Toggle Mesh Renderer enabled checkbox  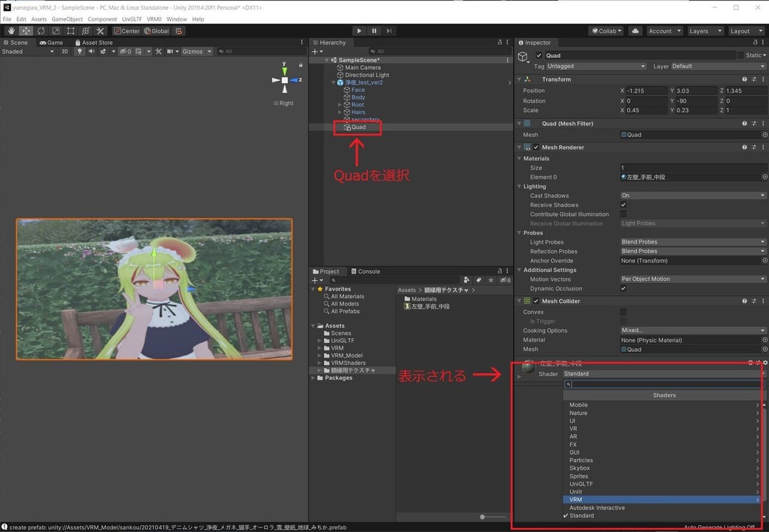pyautogui.click(x=536, y=147)
